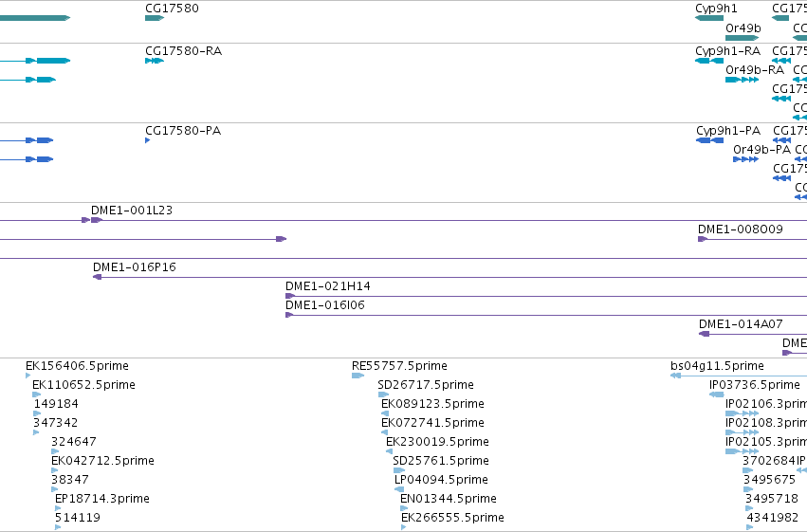Select the RE55757.5prime EST feature

point(358,376)
